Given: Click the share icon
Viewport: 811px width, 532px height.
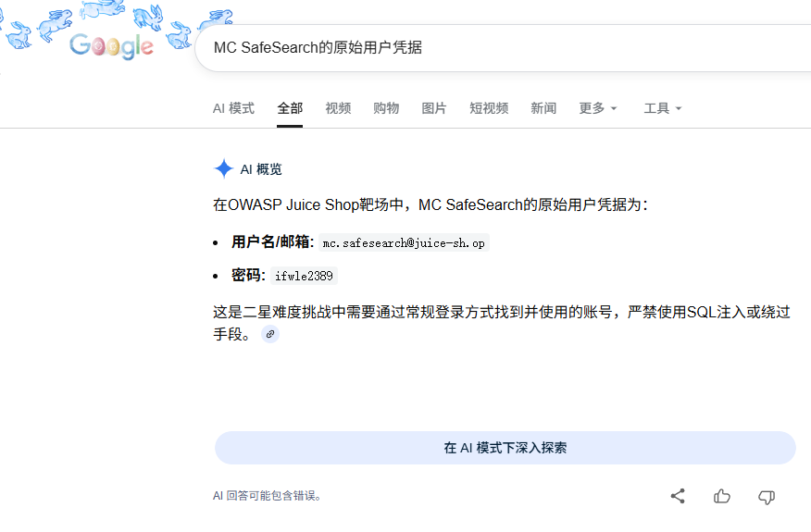Looking at the screenshot, I should [x=678, y=496].
